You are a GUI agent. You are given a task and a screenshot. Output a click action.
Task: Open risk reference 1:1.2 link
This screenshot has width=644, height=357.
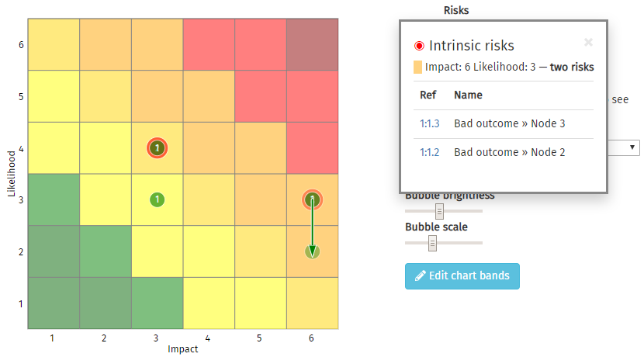point(429,152)
